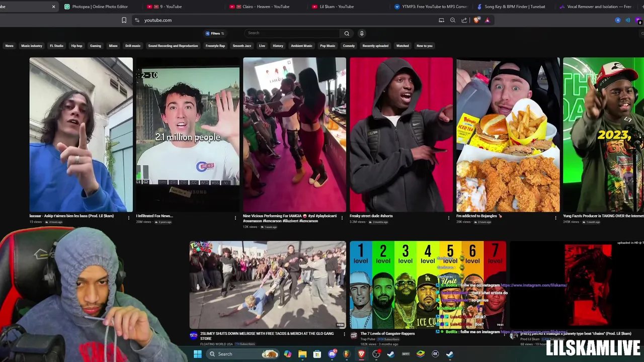Open site settings icon beside youtube.com
The image size is (644, 362).
click(137, 20)
